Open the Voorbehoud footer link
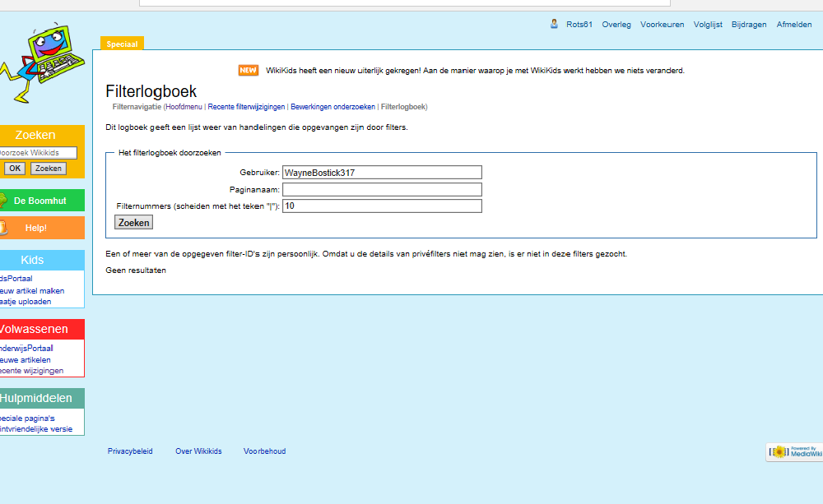823x504 pixels. coord(264,451)
